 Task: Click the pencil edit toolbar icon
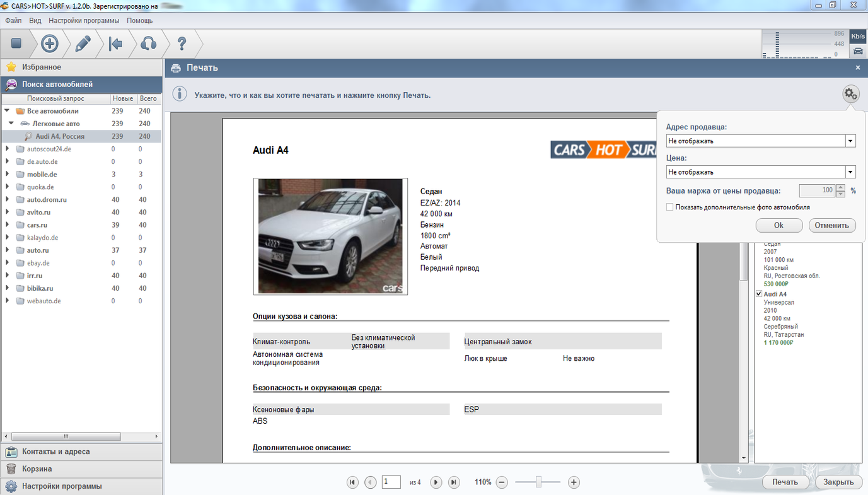83,44
